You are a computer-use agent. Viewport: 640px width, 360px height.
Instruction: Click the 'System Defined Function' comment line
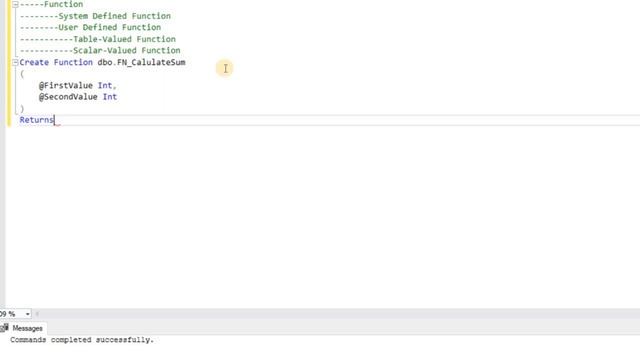tap(95, 16)
